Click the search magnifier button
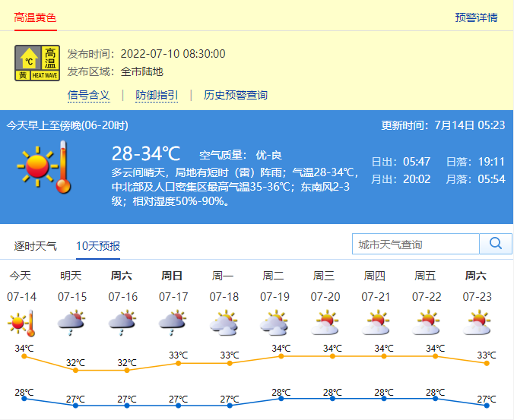Screen dimensions: 514x420 496,244
